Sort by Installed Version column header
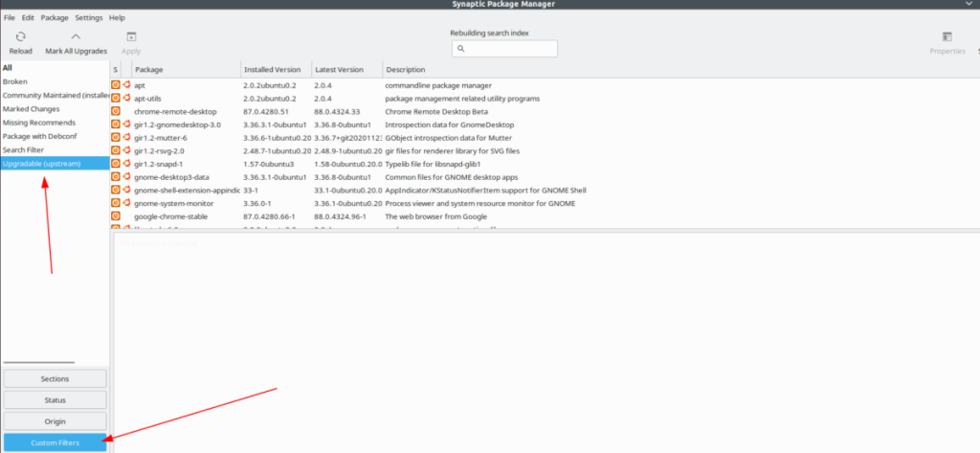Screen dimensions: 980x453 (274, 69)
